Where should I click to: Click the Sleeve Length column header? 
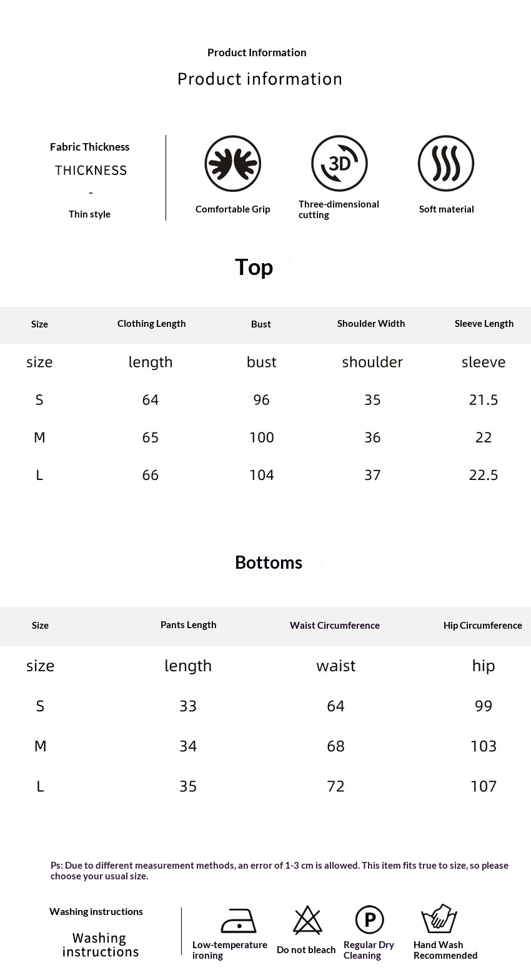click(484, 324)
